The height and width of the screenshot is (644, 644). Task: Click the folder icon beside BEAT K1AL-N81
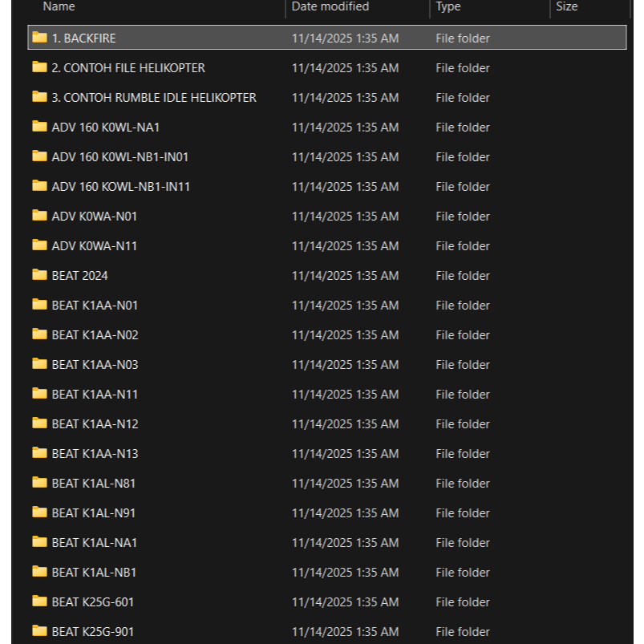(38, 483)
